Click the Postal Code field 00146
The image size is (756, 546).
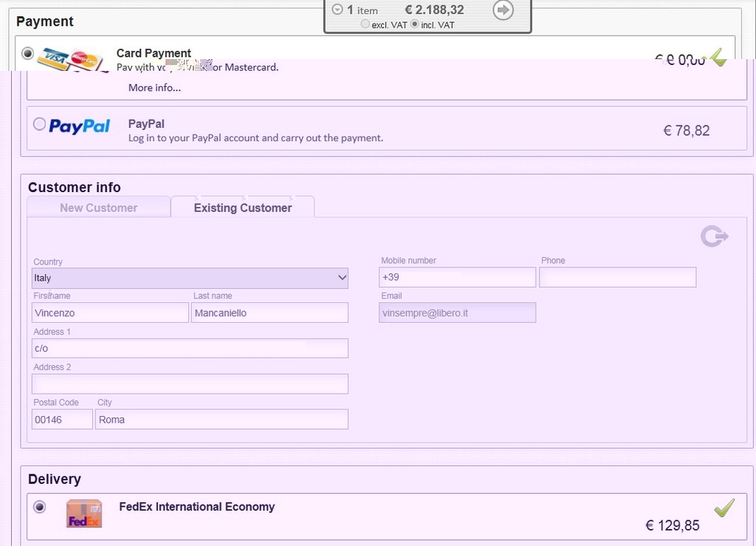(x=62, y=419)
